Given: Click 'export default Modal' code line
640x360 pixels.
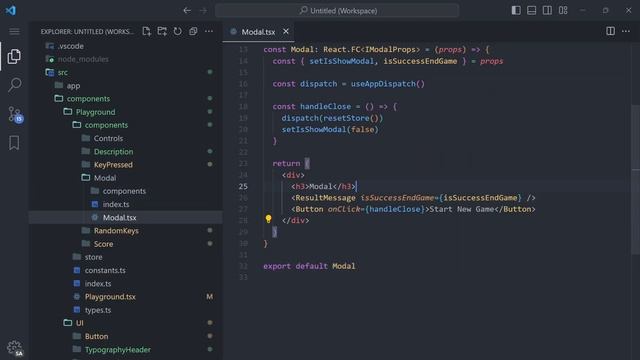Looking at the screenshot, I should tap(309, 266).
